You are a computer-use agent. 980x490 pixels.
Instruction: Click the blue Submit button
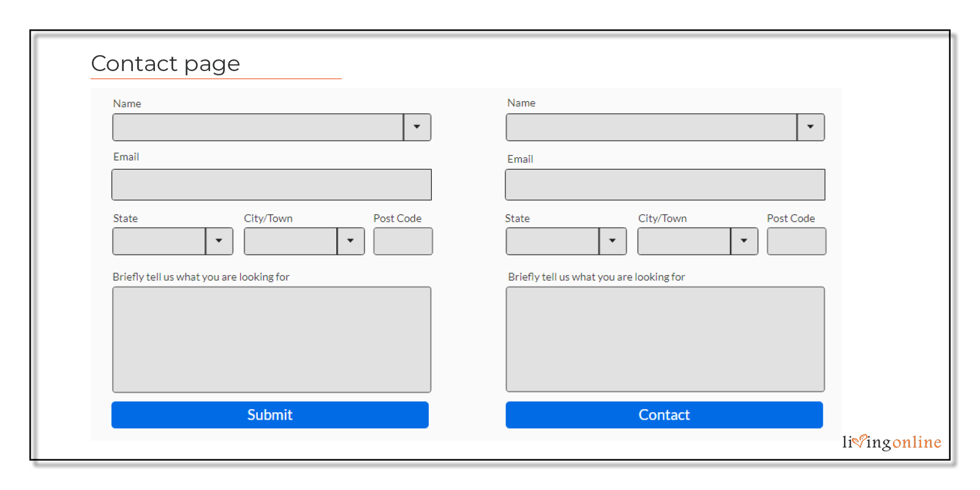[270, 415]
